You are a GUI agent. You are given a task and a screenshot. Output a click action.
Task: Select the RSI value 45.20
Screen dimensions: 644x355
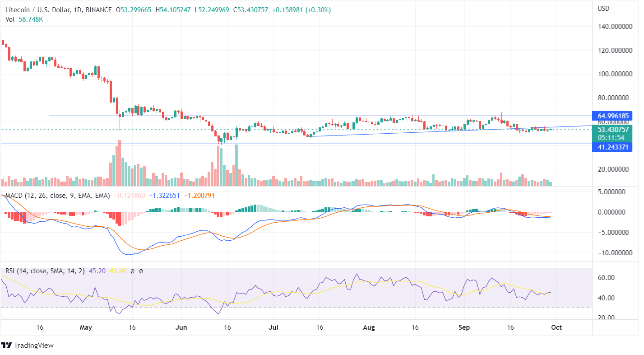[x=98, y=271]
